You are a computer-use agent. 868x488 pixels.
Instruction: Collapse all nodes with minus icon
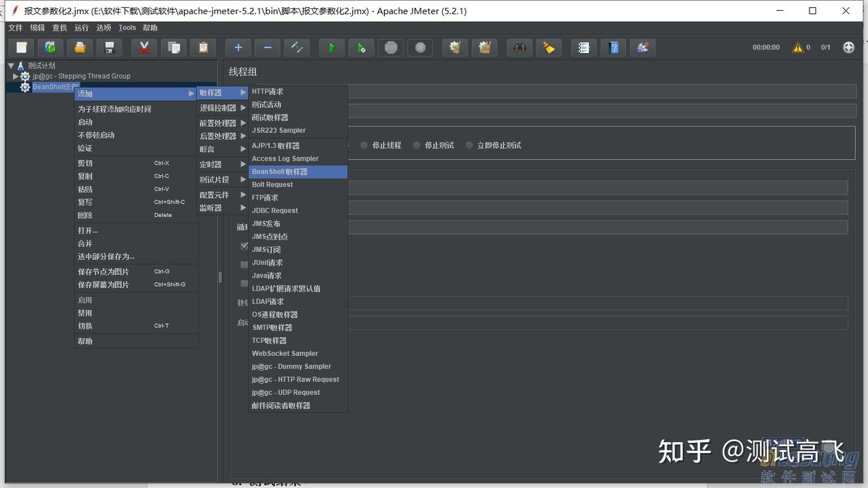(x=268, y=48)
